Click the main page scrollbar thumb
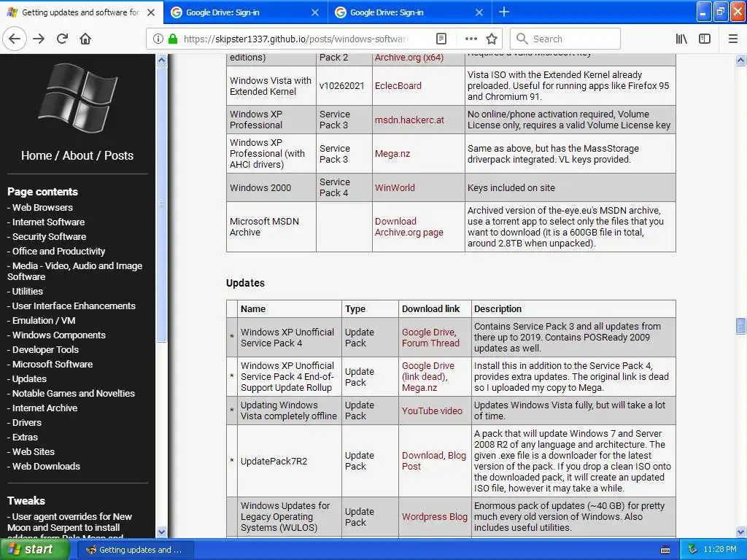Screen dimensions: 747x560 pyautogui.click(x=740, y=326)
